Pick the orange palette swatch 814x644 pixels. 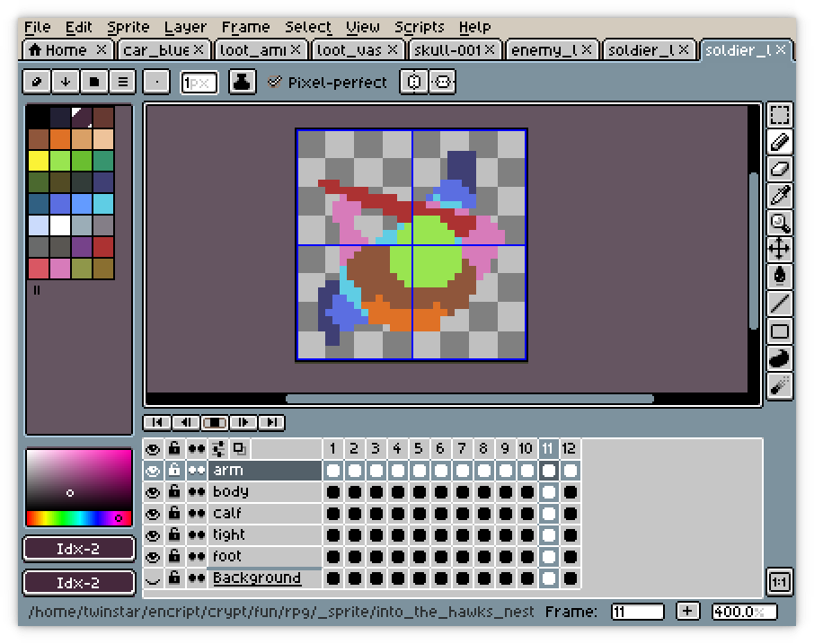60,139
